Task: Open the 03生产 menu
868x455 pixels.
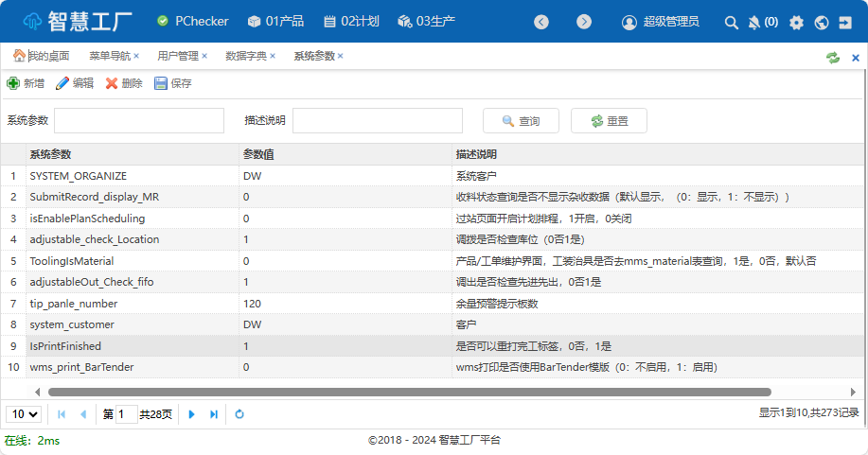Action: pos(427,21)
